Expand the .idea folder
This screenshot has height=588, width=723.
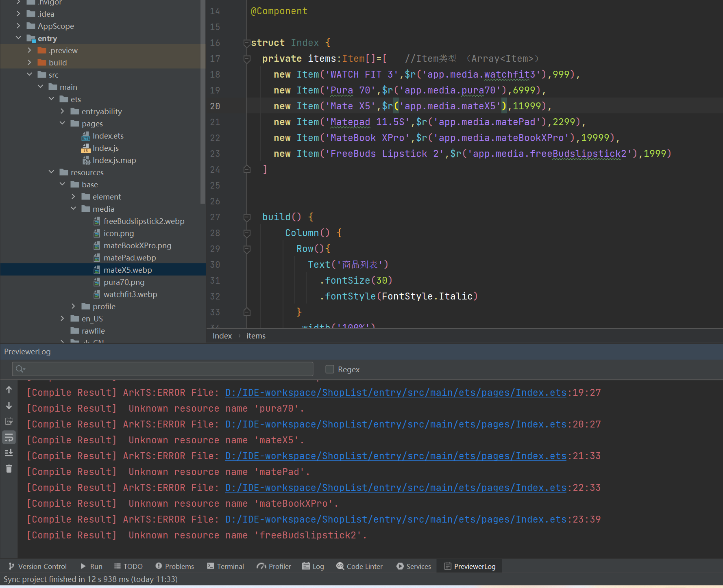coord(18,13)
